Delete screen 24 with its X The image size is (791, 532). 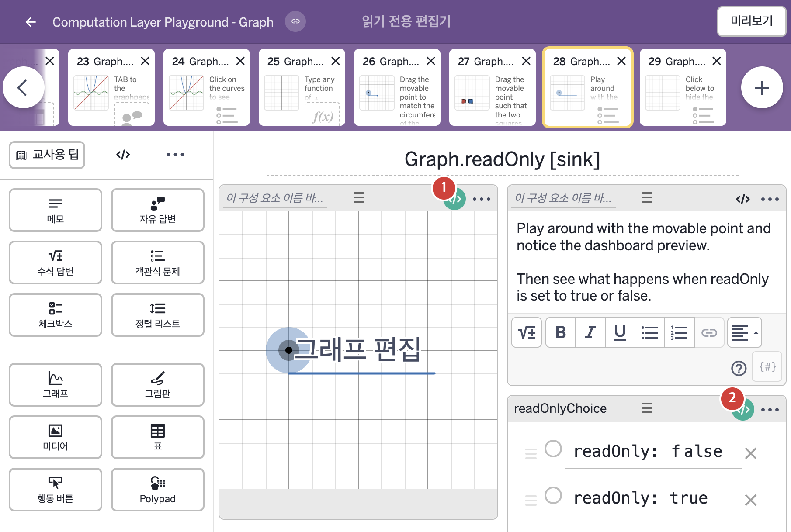pos(240,61)
